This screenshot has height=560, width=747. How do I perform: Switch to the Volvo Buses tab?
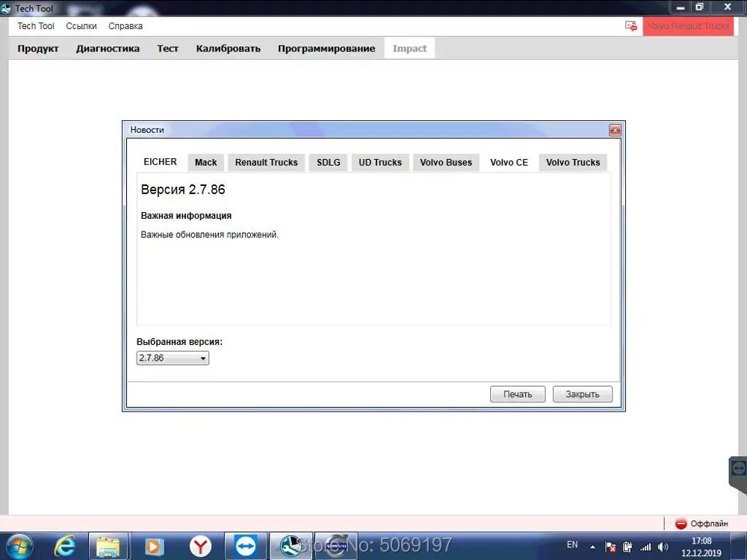tap(446, 162)
